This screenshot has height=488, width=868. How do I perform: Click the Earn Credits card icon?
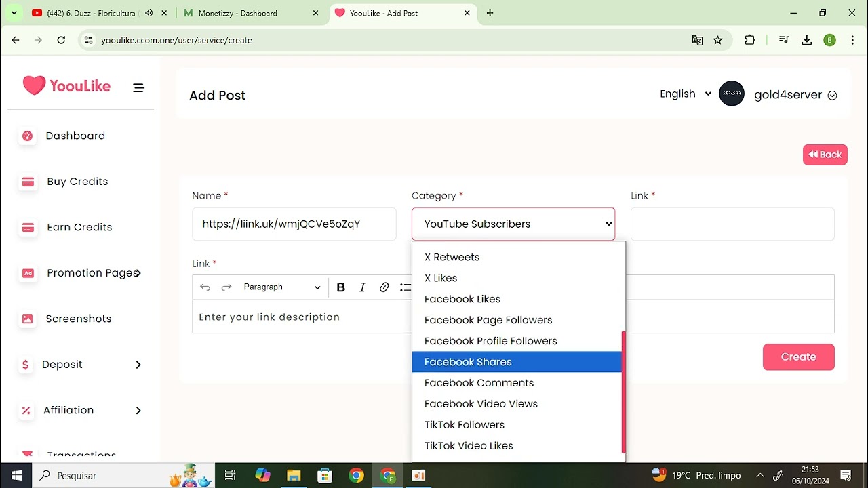[x=28, y=228]
